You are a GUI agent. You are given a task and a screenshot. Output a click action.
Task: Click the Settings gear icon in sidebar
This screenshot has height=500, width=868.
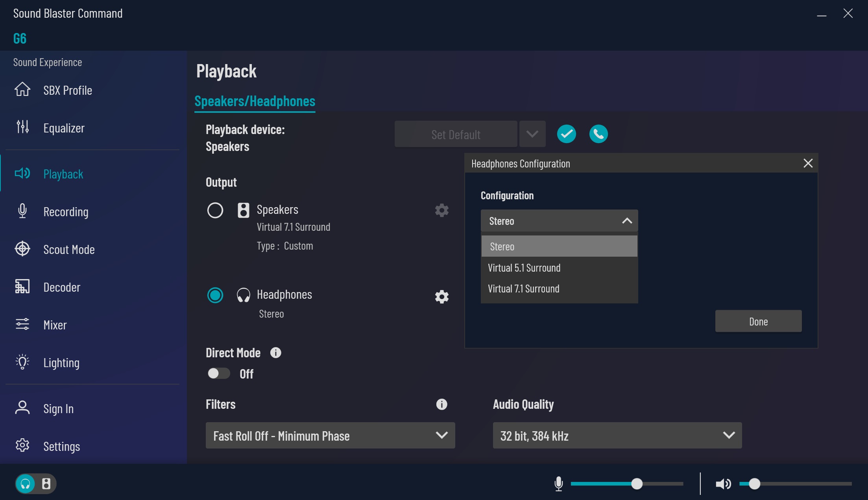click(22, 445)
